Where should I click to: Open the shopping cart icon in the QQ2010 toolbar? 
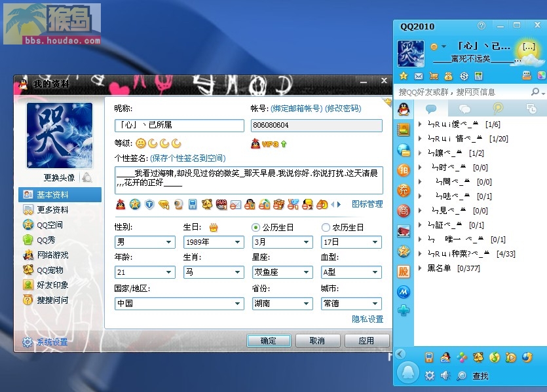434,76
